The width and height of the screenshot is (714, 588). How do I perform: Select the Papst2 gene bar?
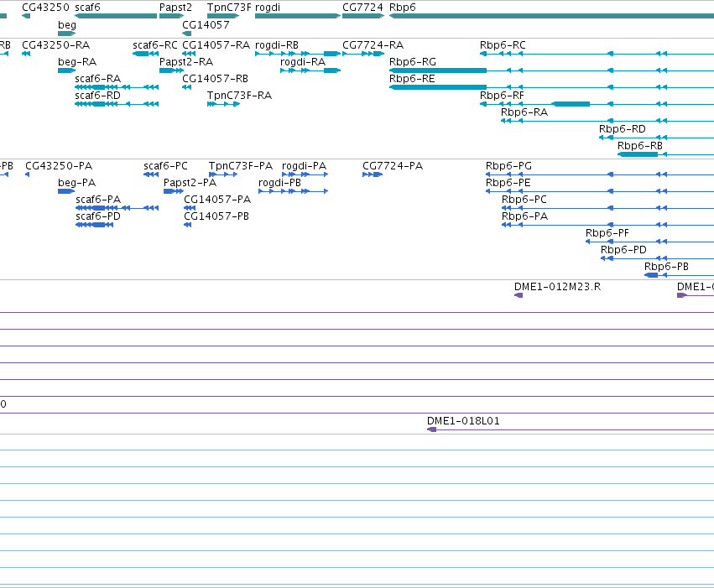pyautogui.click(x=171, y=16)
